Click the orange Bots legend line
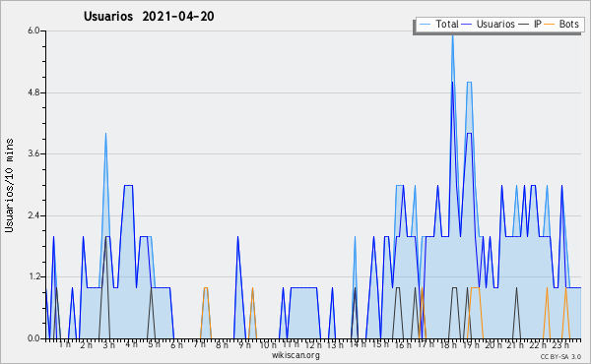The height and width of the screenshot is (364, 591). click(x=551, y=25)
